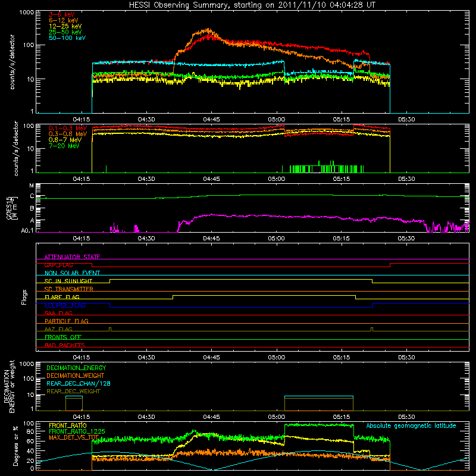This screenshot has height=476, width=476.
Task: Click the 05:00 tick under the flags panel
Action: coord(276,358)
